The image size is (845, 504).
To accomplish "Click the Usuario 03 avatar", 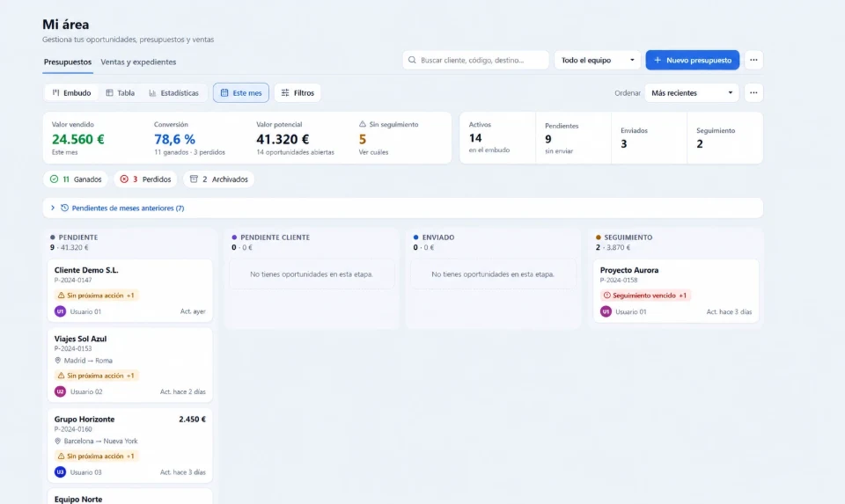I will tap(60, 471).
